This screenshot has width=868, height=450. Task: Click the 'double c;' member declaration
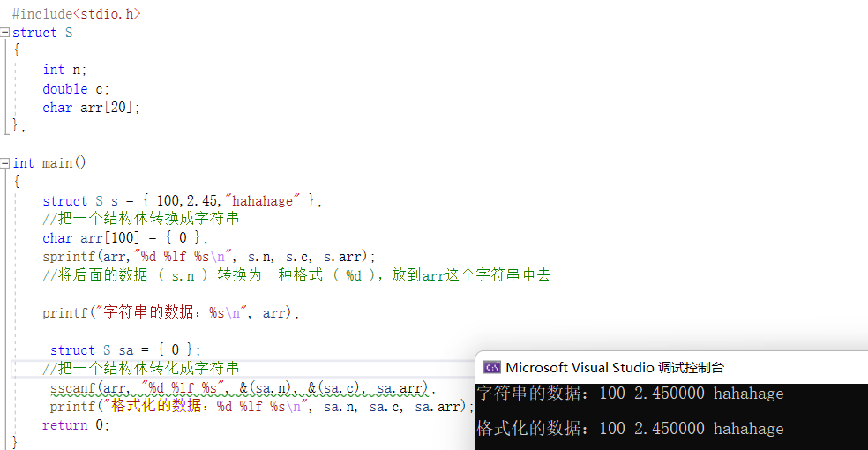tap(76, 88)
